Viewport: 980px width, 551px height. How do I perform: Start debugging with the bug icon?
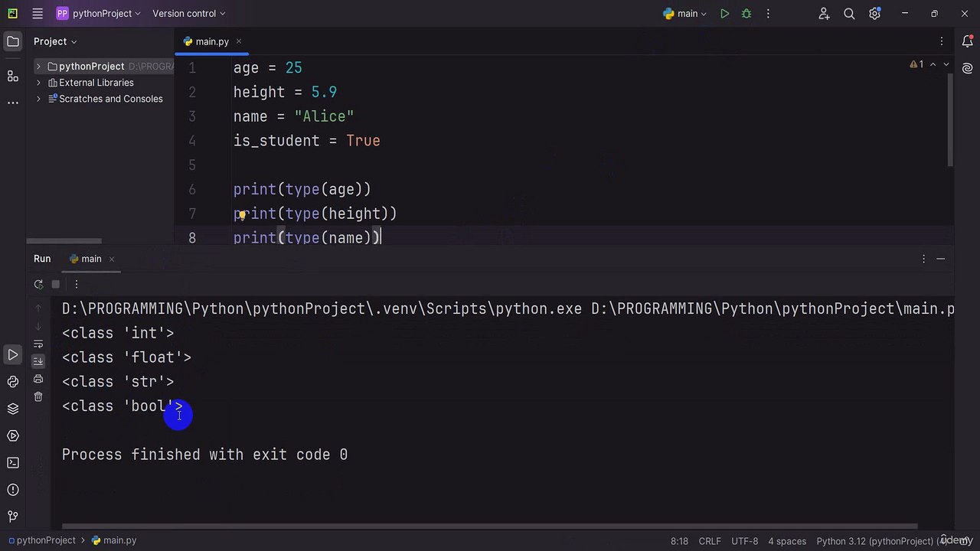[x=746, y=14]
